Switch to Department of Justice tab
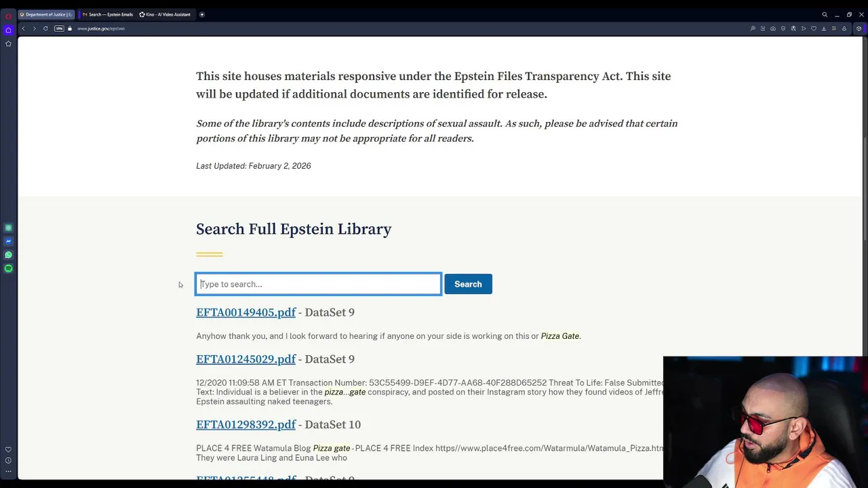The width and height of the screenshot is (868, 488). click(46, 14)
